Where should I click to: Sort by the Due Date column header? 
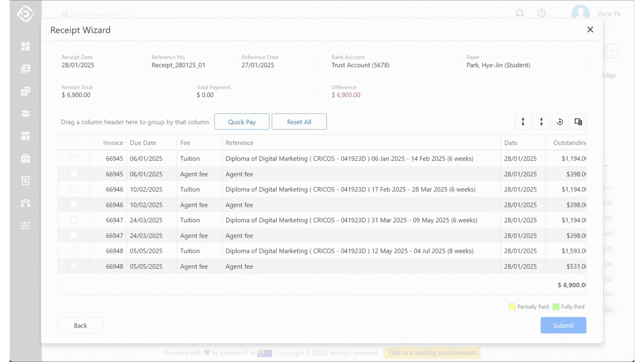coord(143,143)
